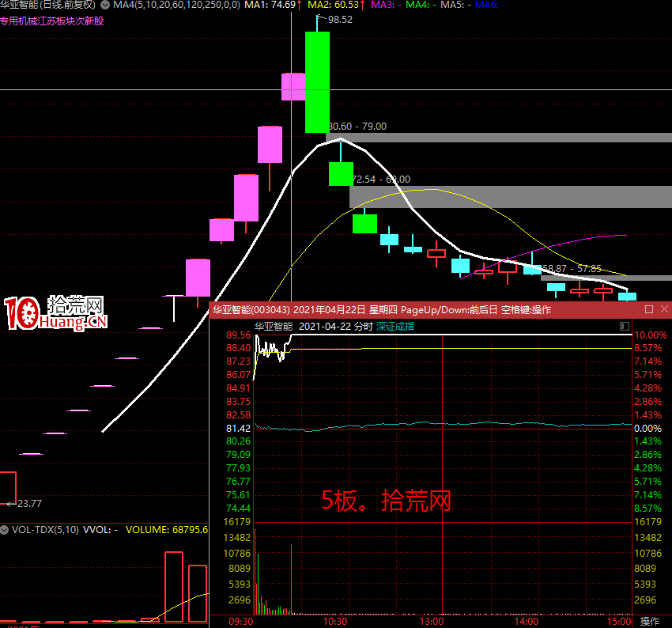Click the large green candle below 98.52

(x=317, y=82)
